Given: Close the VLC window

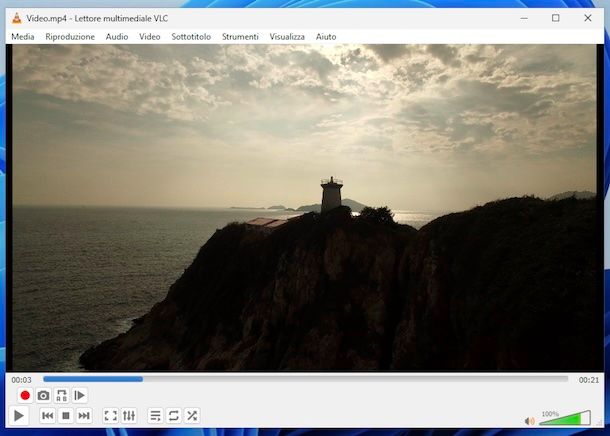Looking at the screenshot, I should click(x=588, y=18).
